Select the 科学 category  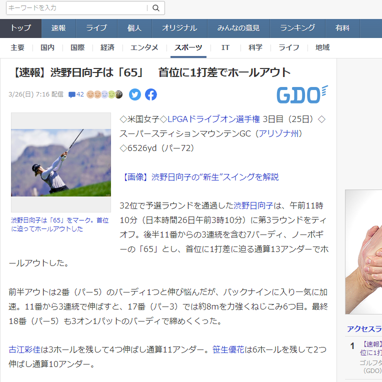click(x=255, y=48)
